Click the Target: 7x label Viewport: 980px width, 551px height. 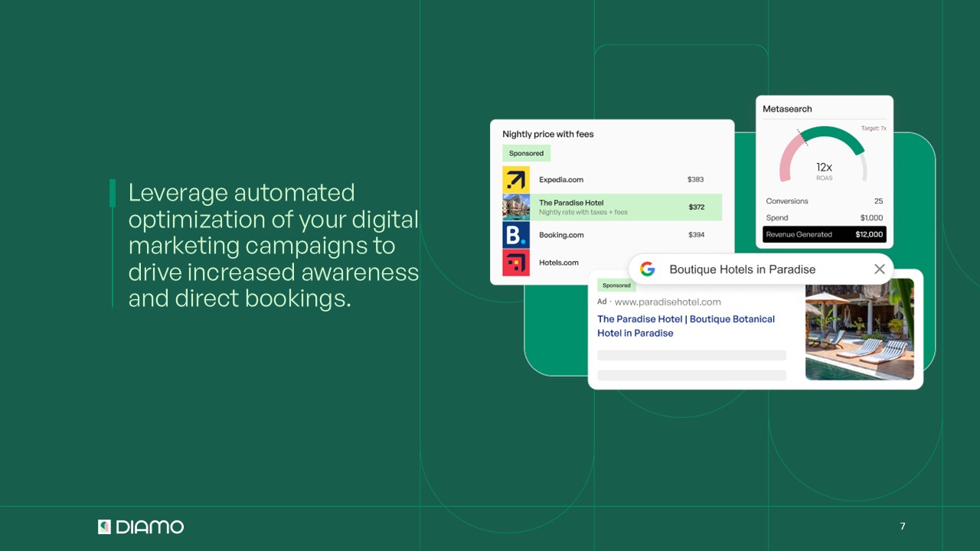pyautogui.click(x=874, y=129)
